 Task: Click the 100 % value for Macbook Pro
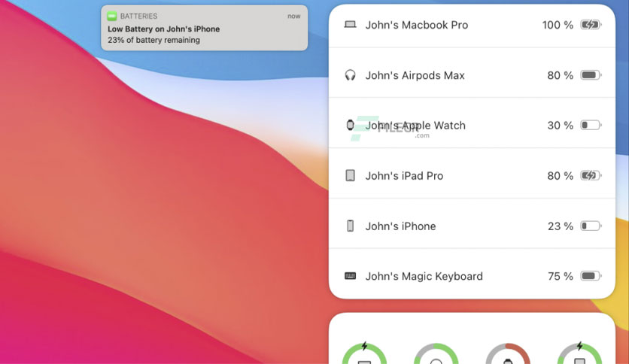click(558, 25)
